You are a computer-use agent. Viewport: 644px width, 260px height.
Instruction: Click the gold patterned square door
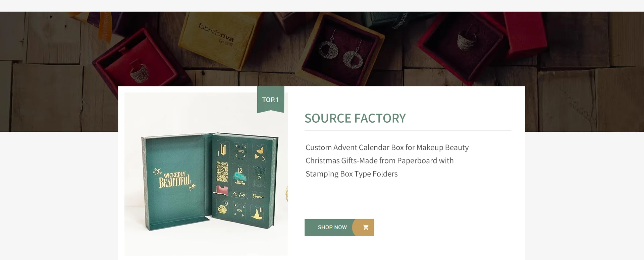click(x=222, y=171)
